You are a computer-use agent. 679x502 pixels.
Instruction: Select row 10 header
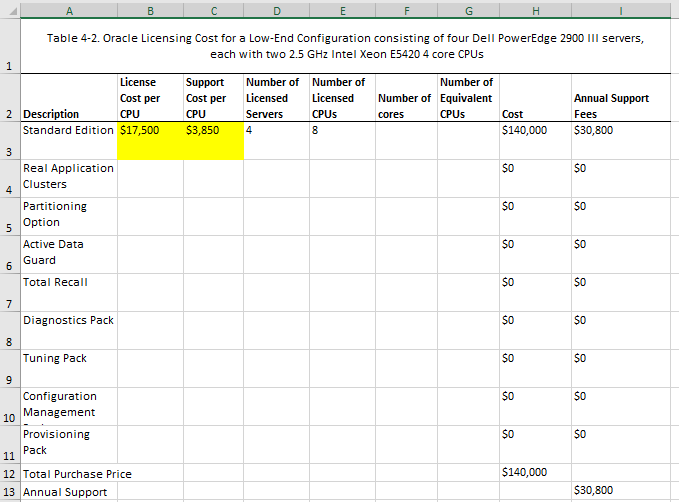10,407
